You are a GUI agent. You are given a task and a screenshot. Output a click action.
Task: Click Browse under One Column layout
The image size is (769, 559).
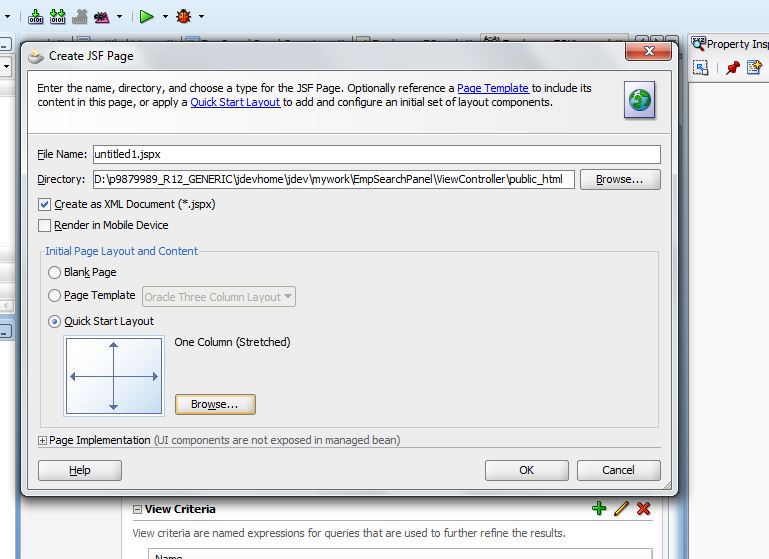(x=215, y=405)
